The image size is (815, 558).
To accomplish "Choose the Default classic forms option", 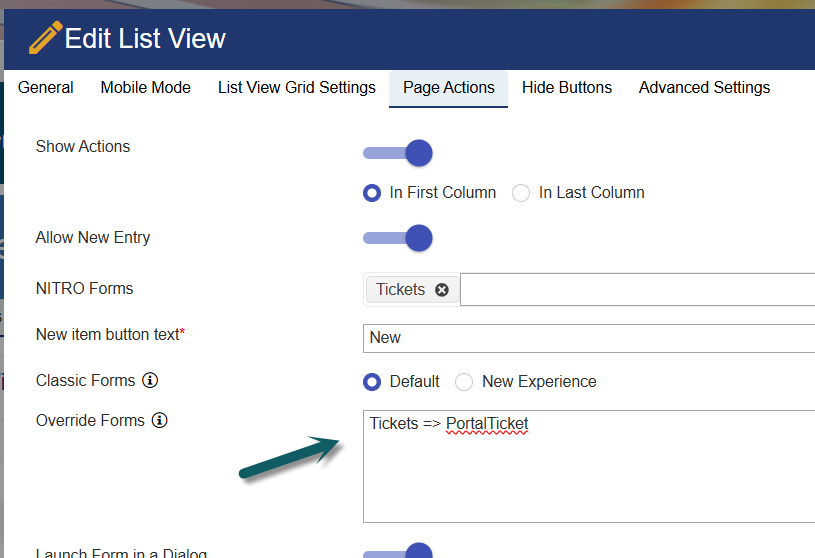I will click(372, 382).
